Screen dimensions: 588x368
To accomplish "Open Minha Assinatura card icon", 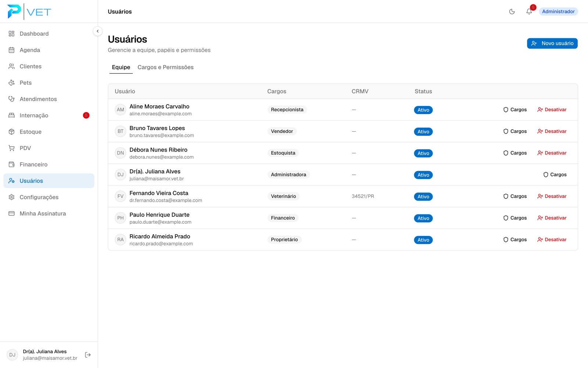I will tap(11, 213).
